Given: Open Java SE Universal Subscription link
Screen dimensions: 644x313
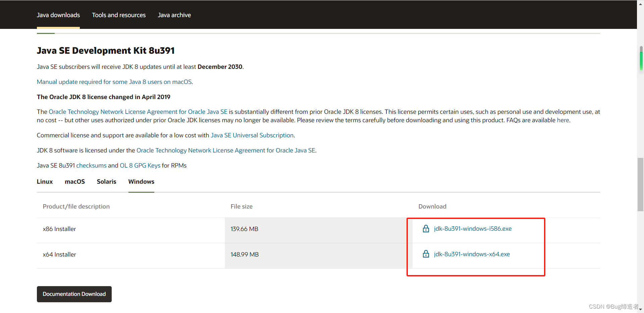Looking at the screenshot, I should 252,135.
